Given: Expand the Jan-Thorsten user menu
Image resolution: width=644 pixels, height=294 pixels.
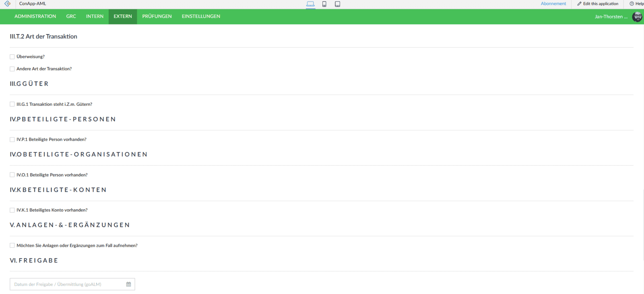Looking at the screenshot, I should click(x=611, y=16).
